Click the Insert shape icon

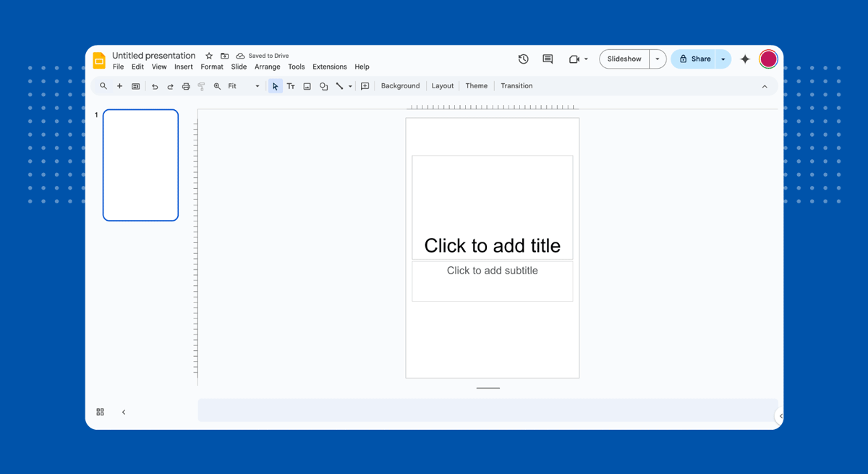[323, 86]
